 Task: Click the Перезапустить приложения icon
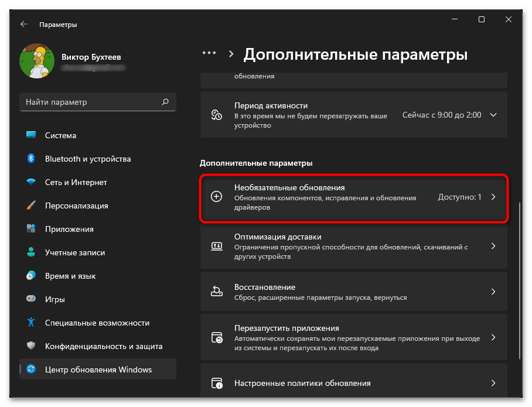coord(217,337)
